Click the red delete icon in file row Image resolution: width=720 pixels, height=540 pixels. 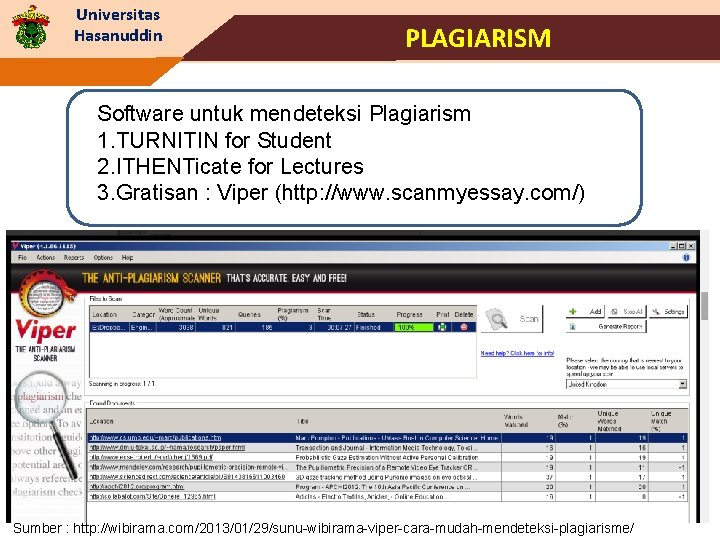(x=464, y=327)
